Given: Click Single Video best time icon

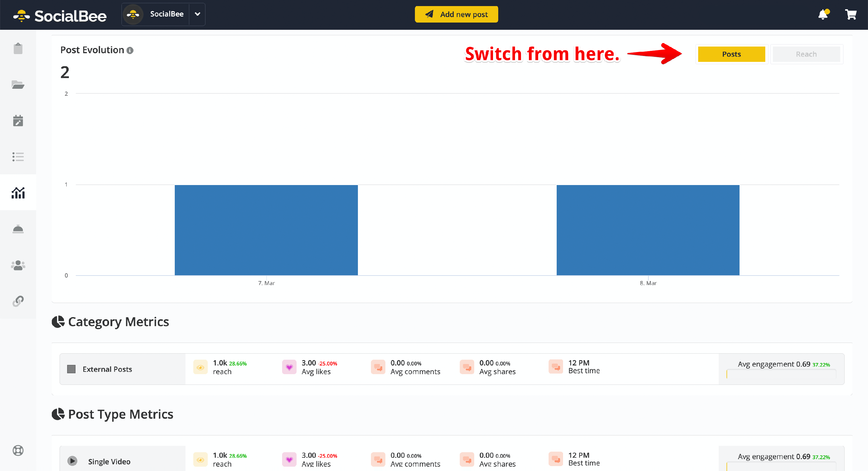Looking at the screenshot, I should (x=556, y=459).
